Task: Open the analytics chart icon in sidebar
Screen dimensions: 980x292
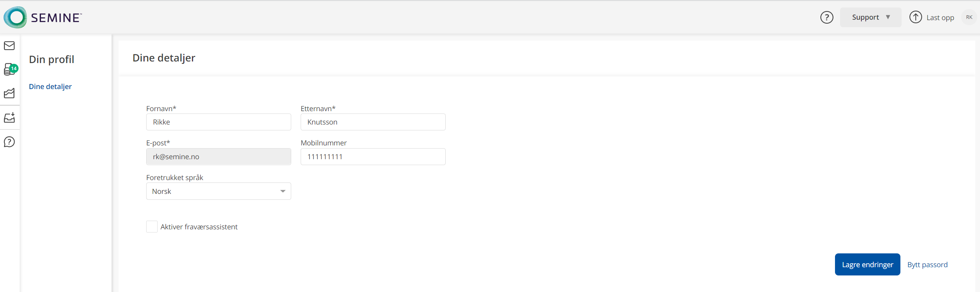Action: [9, 93]
